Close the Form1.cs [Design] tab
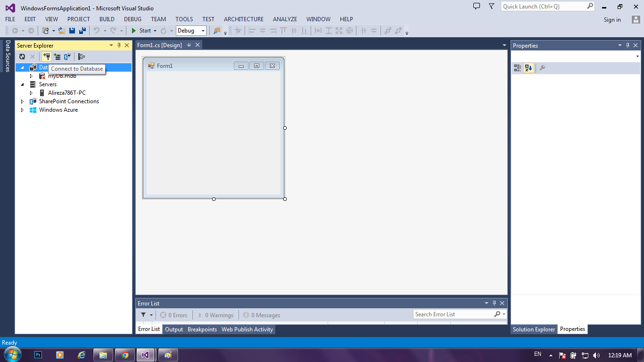 coord(198,45)
